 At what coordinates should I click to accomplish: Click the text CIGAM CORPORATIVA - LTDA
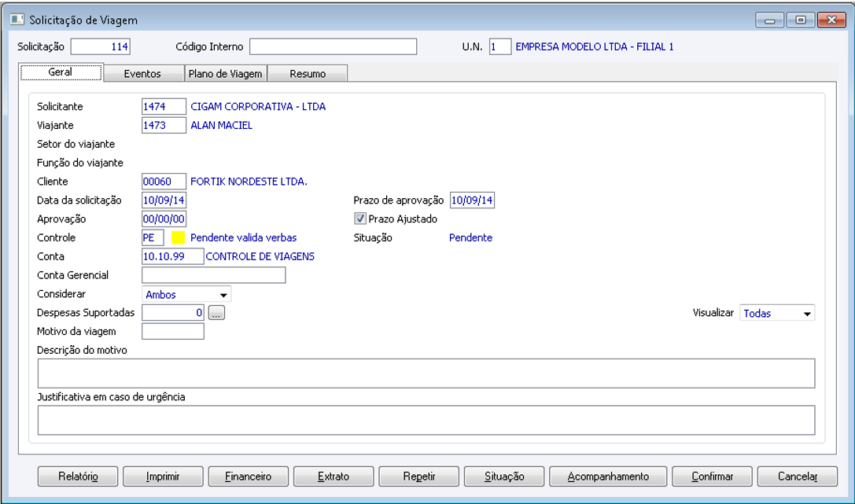(258, 107)
